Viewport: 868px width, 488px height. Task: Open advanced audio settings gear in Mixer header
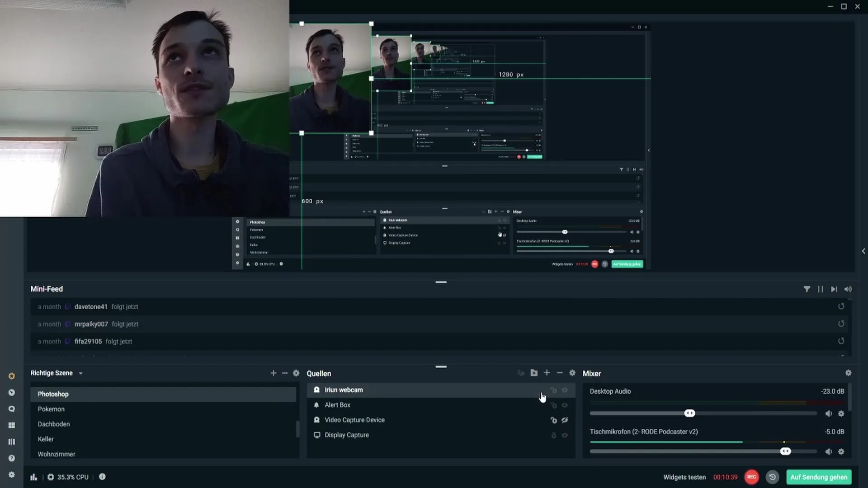(848, 373)
